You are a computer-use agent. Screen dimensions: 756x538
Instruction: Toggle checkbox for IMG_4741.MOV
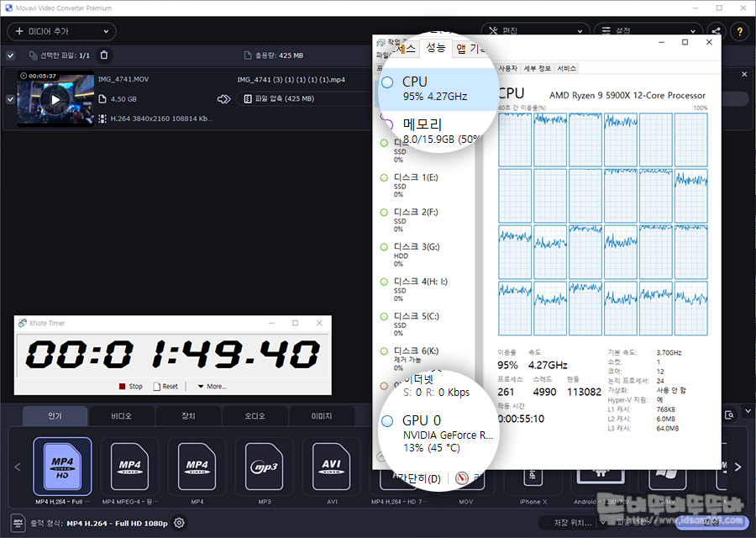[10, 99]
